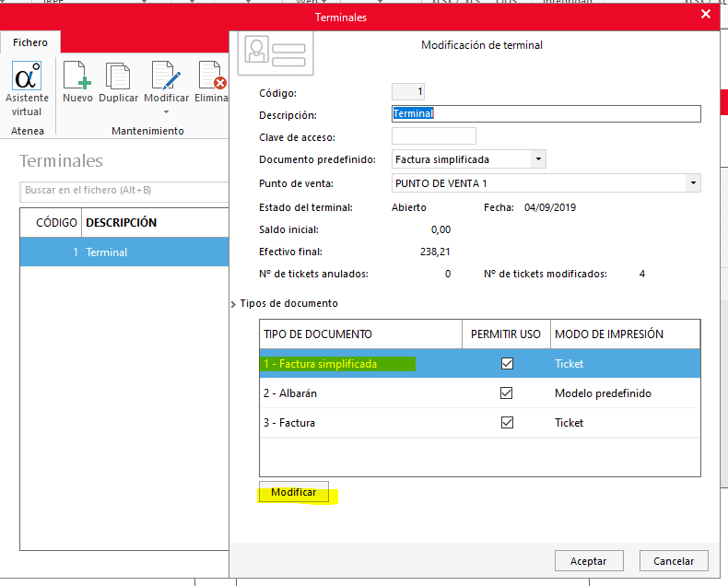Click the Clave de acceso input field
The image size is (728, 586).
click(x=434, y=136)
